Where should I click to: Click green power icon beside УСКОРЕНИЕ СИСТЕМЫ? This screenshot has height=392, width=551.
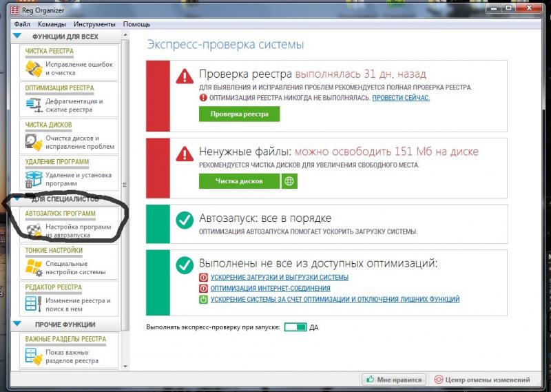[x=203, y=300]
